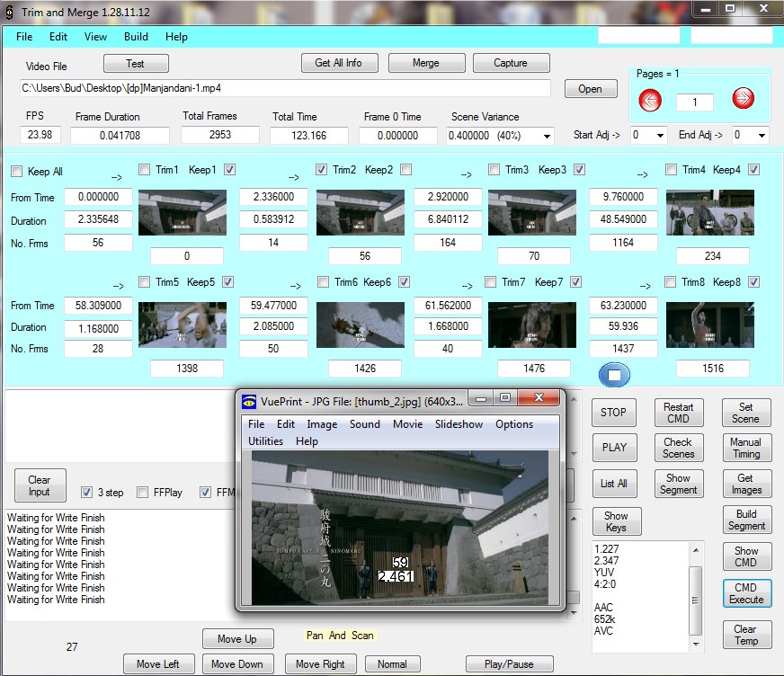The width and height of the screenshot is (784, 676).
Task: Toggle the 3 step checkbox
Action: (87, 492)
